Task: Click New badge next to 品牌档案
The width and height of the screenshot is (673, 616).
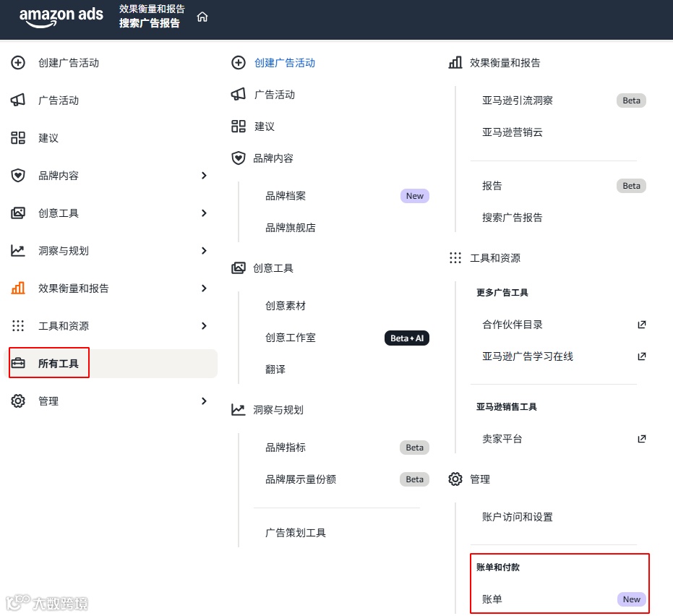Action: tap(415, 196)
